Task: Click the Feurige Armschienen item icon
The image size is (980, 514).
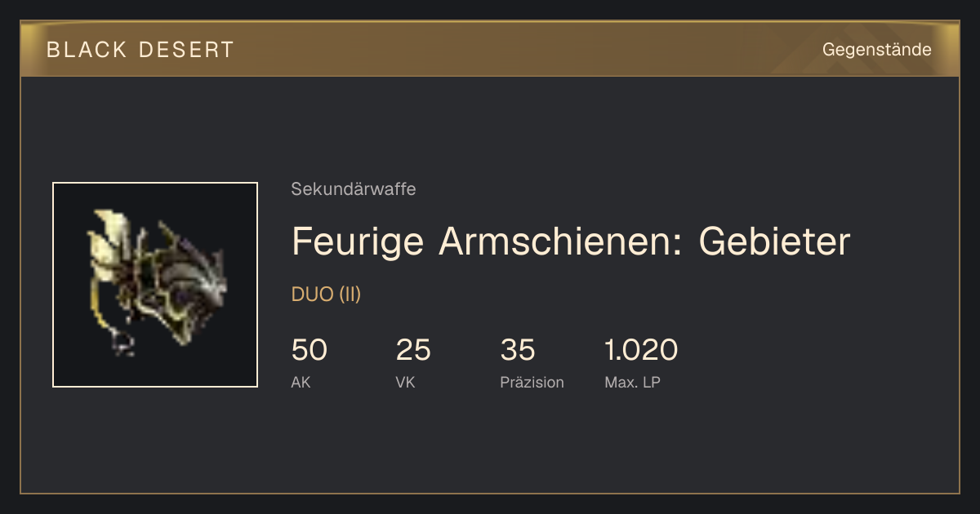Action: tap(155, 285)
